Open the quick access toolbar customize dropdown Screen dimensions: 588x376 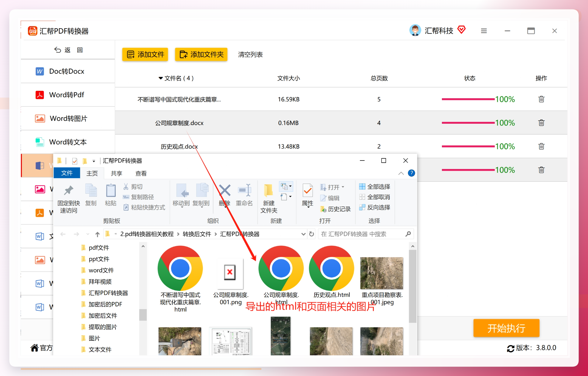(94, 161)
